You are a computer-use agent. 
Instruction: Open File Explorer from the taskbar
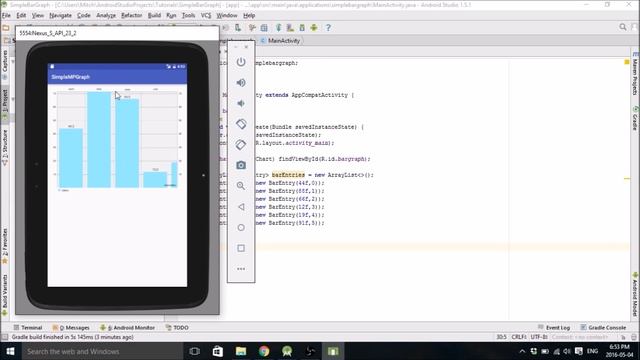pos(241,351)
